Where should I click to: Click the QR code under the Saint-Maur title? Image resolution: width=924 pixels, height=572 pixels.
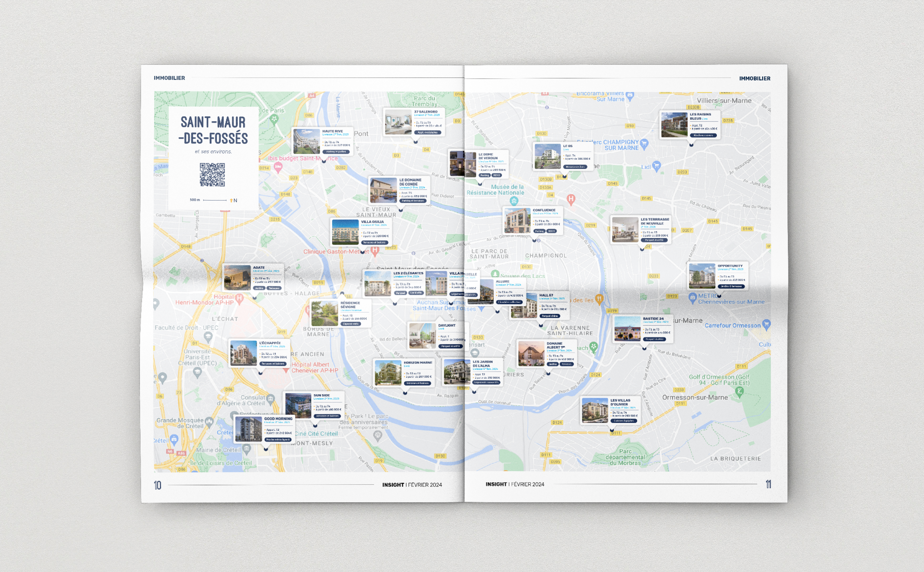click(212, 175)
